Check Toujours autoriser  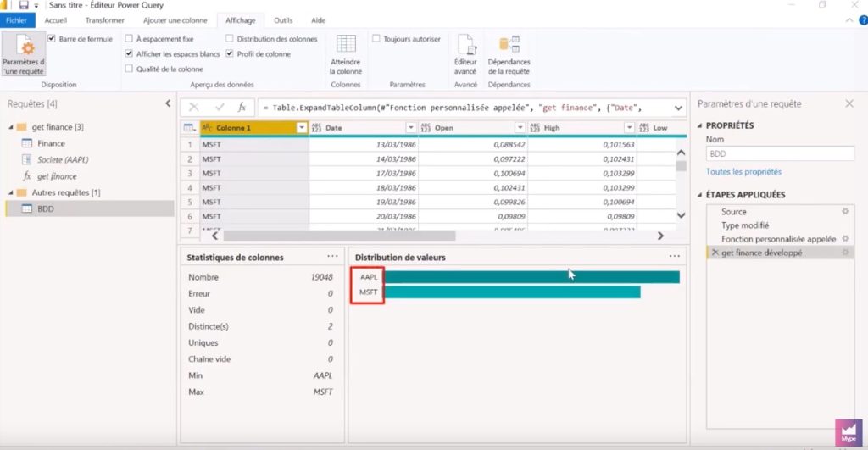pos(376,39)
